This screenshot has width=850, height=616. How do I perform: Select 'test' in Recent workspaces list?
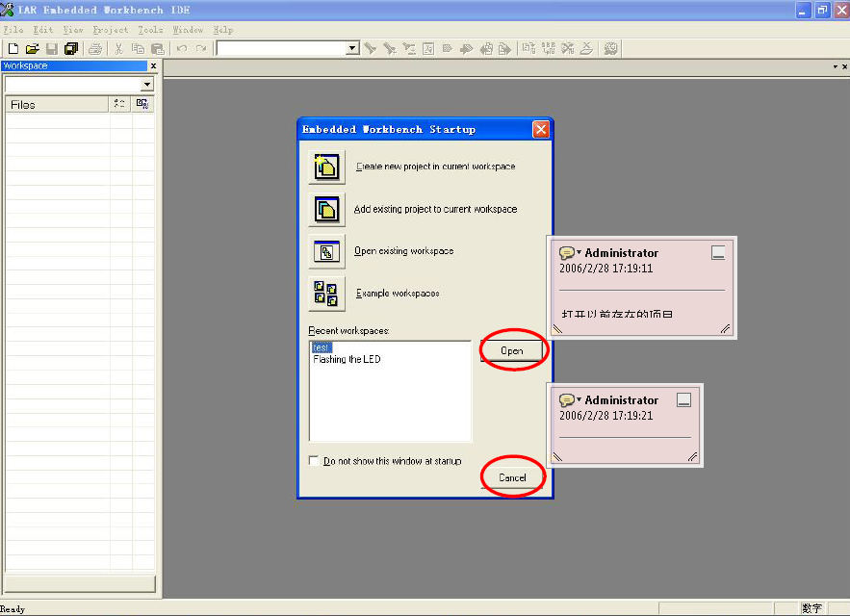(x=322, y=347)
